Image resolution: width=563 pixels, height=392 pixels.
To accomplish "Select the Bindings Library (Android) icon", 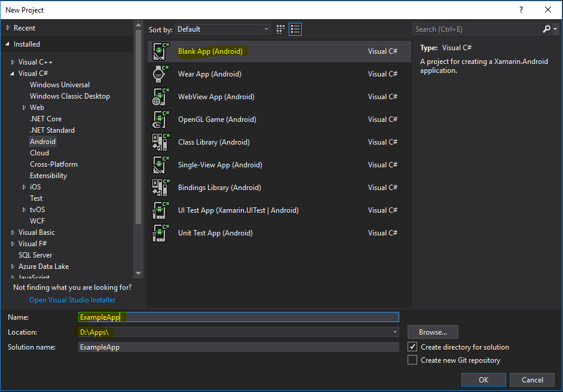I will pos(161,188).
